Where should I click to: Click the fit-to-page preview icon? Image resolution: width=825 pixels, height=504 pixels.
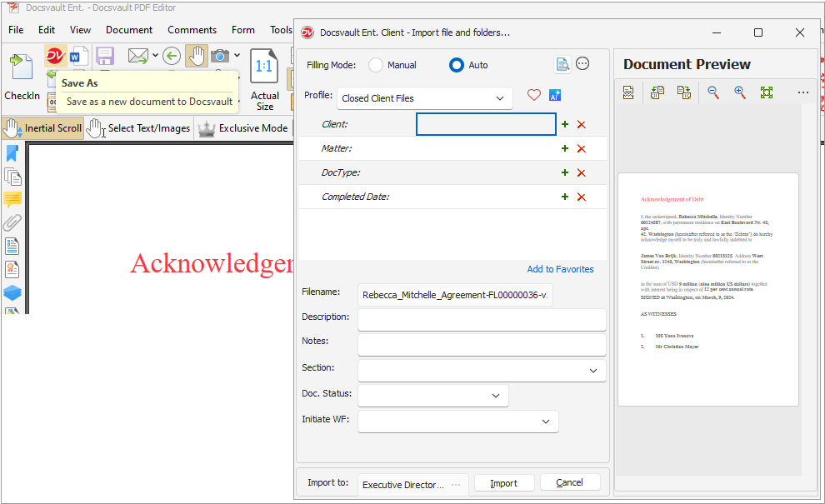[767, 92]
